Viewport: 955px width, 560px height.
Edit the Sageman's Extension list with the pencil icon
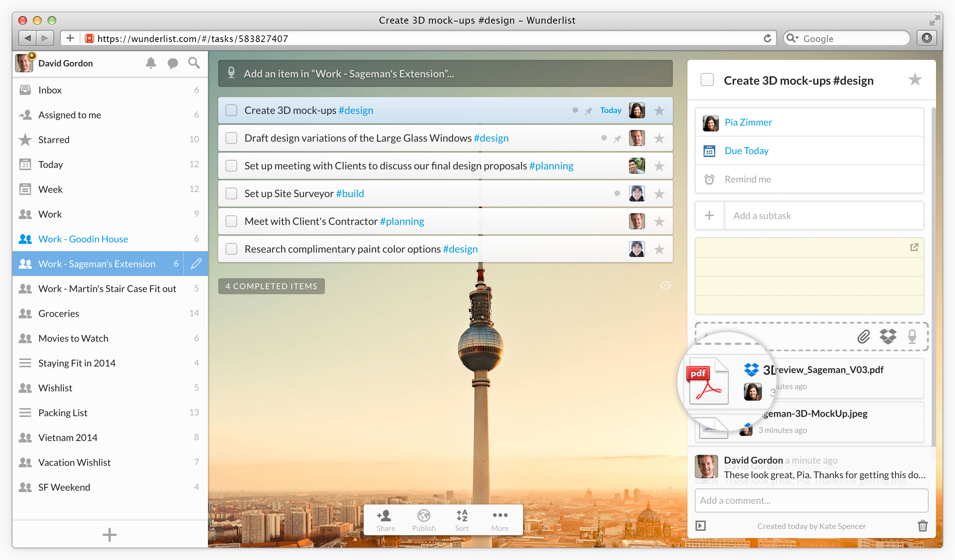[196, 264]
